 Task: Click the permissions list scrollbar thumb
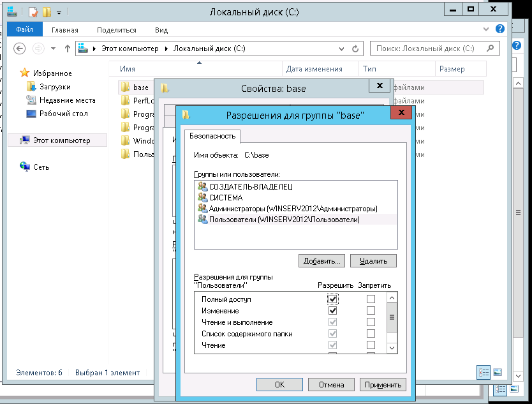(392, 317)
